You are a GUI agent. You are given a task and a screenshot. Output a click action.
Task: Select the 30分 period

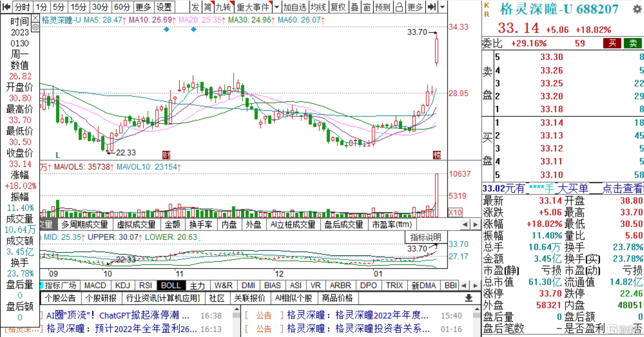pos(101,7)
